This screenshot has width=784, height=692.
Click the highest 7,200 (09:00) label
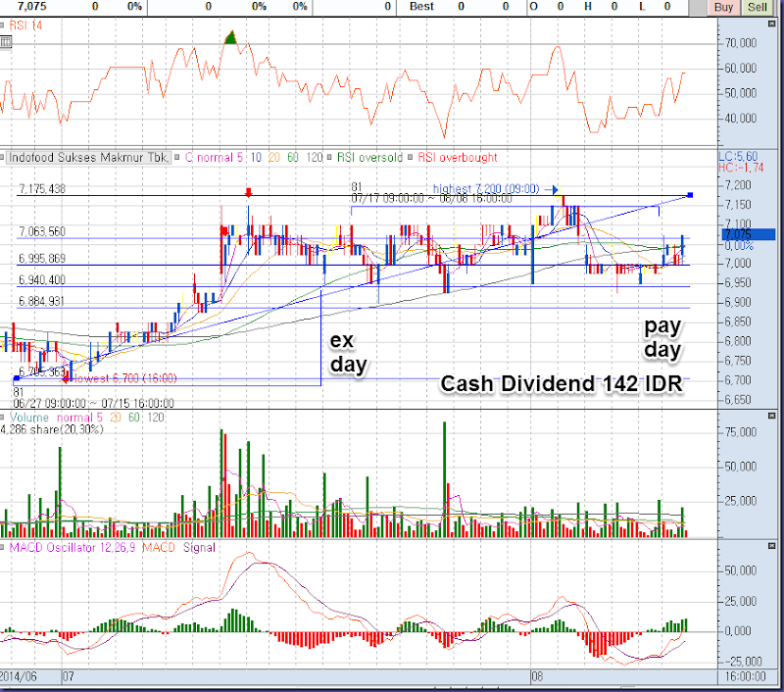pos(486,189)
